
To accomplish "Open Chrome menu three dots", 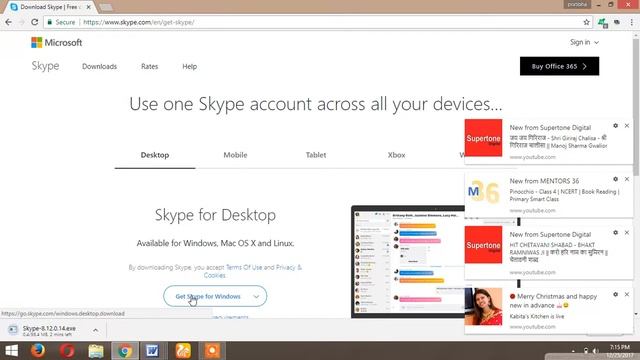I will pos(632,22).
